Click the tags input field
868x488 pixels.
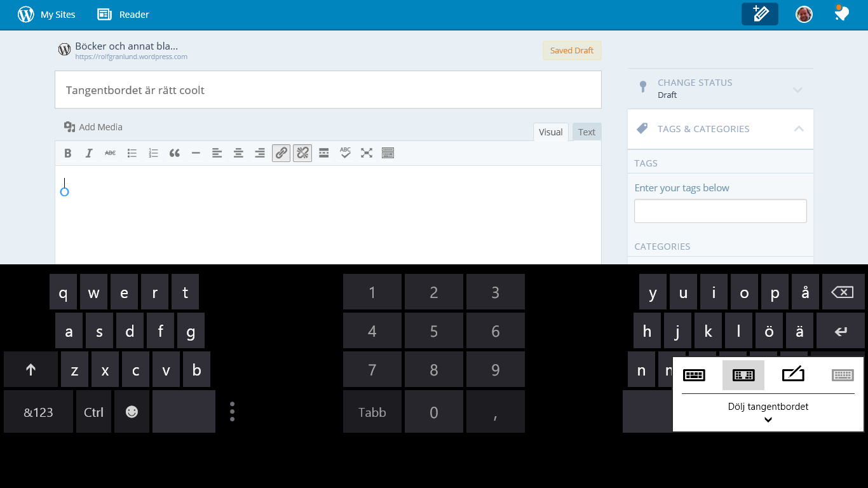(720, 211)
